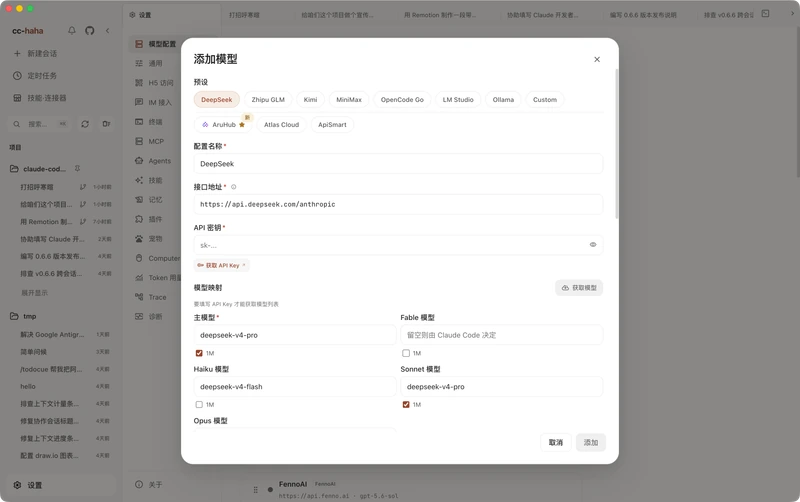The width and height of the screenshot is (800, 502).
Task: Open H5 访问 settings section
Action: pos(155,83)
